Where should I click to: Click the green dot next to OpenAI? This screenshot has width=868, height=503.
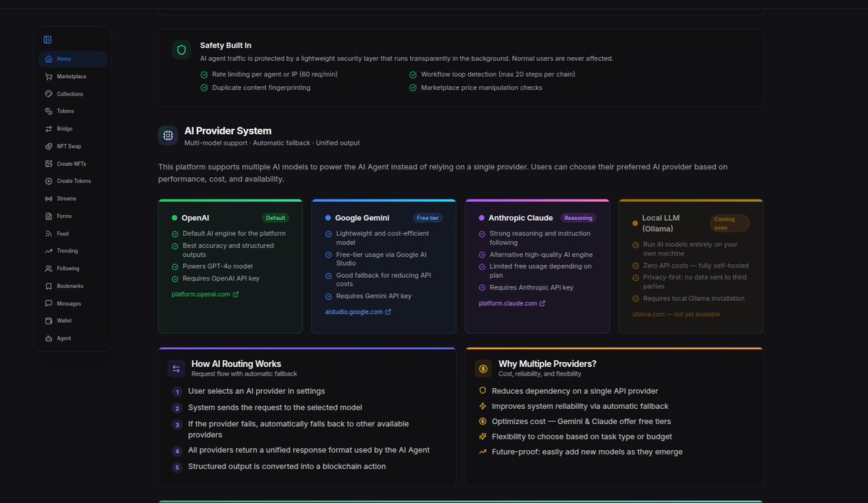pyautogui.click(x=174, y=218)
